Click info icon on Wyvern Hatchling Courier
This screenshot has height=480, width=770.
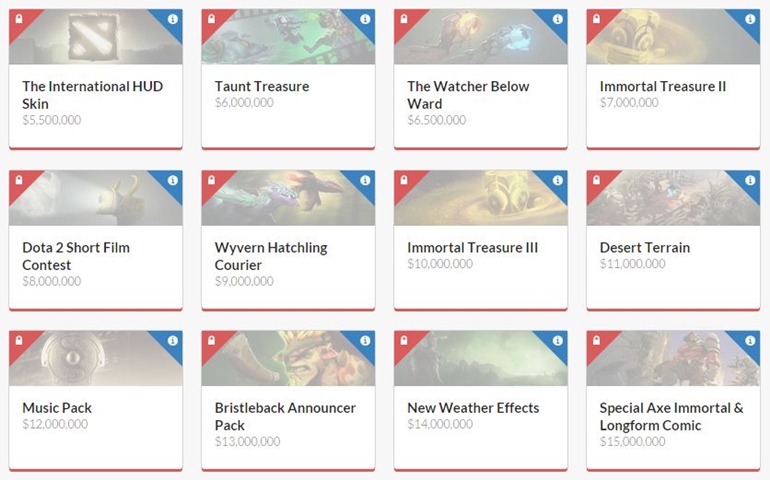coord(365,180)
